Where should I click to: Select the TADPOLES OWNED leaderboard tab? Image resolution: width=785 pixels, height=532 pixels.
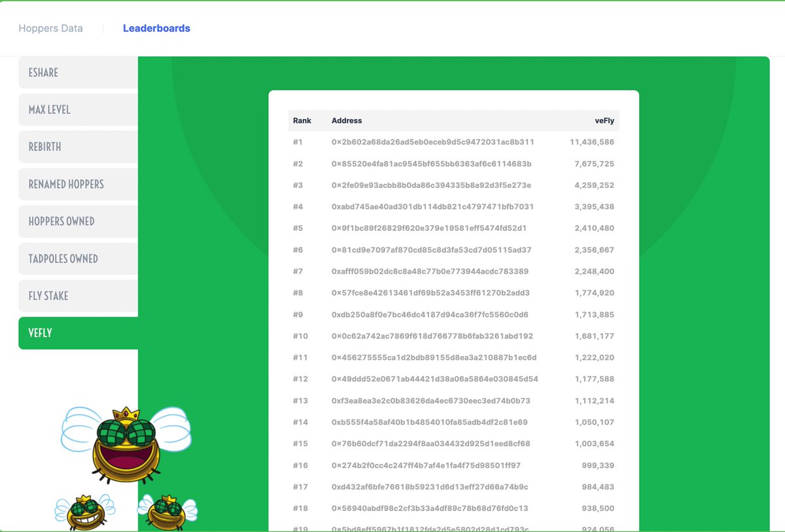[78, 258]
